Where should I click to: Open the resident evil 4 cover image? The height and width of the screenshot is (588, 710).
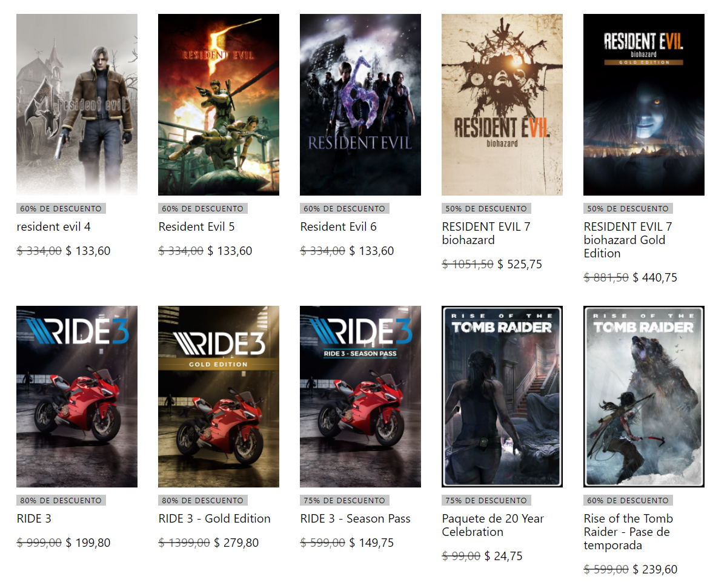(77, 105)
